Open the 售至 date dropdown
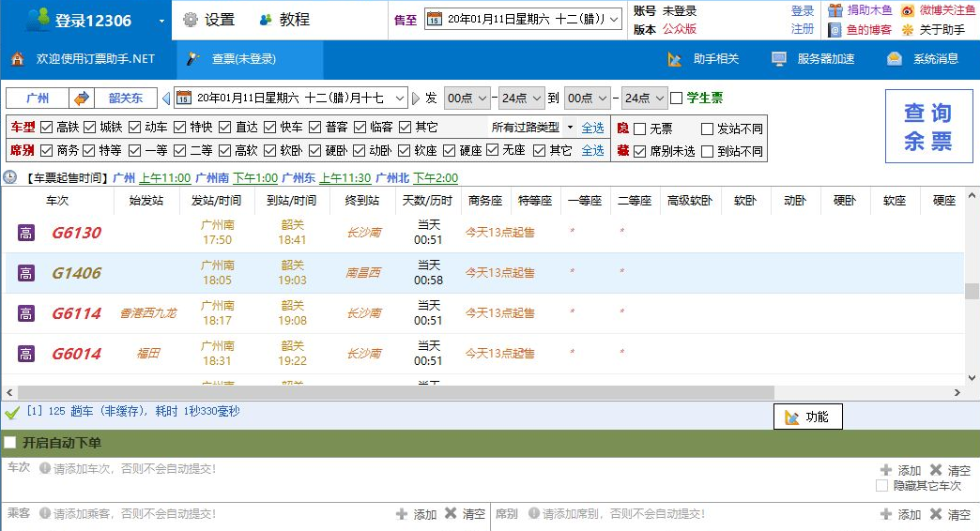The width and height of the screenshot is (980, 531). 614,20
